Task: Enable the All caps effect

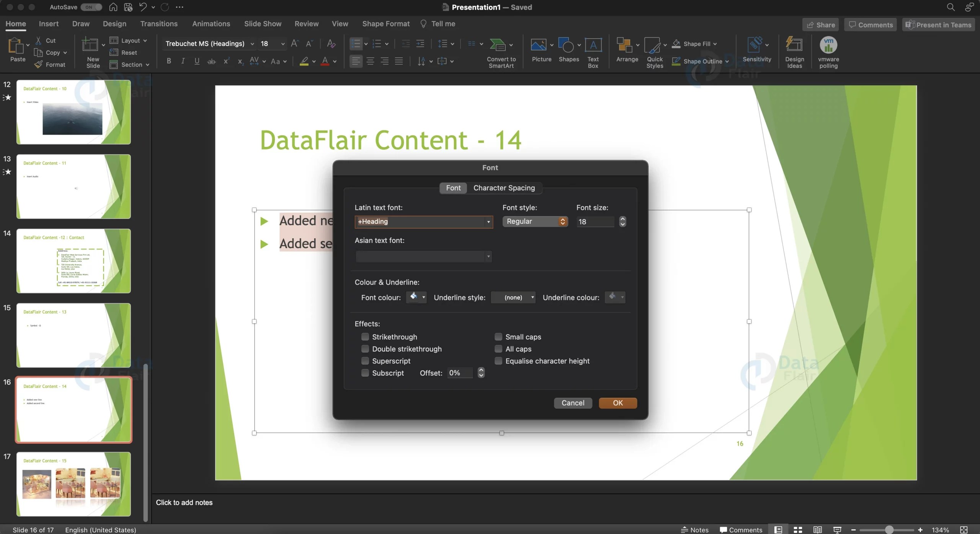Action: tap(498, 349)
